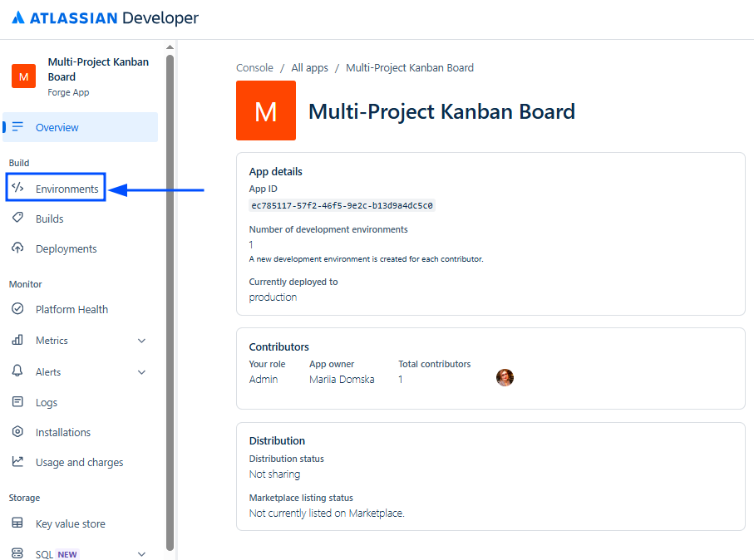The height and width of the screenshot is (560, 754).
Task: Click the Installations hexagon icon
Action: pos(17,432)
